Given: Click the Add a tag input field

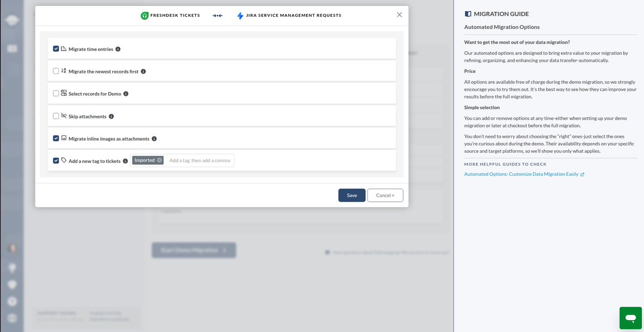Looking at the screenshot, I should coord(200,160).
